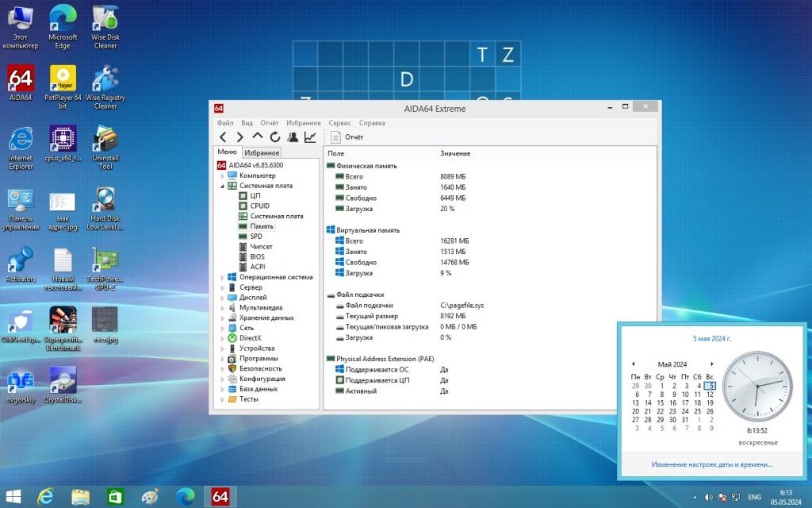Open the Отчёт menu in the menu bar
Screen dimensions: 812x508
270,123
